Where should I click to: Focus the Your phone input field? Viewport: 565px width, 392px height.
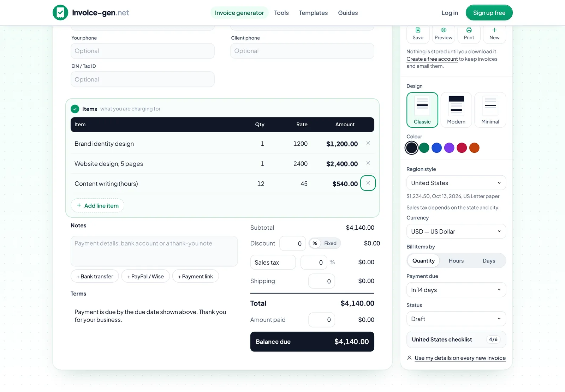(143, 51)
